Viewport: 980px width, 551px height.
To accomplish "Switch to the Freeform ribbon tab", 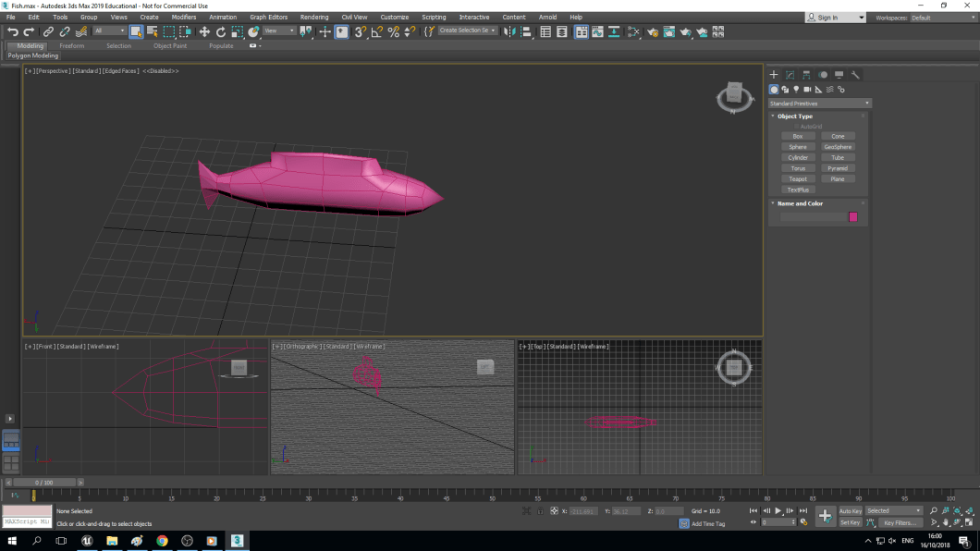I will click(71, 45).
